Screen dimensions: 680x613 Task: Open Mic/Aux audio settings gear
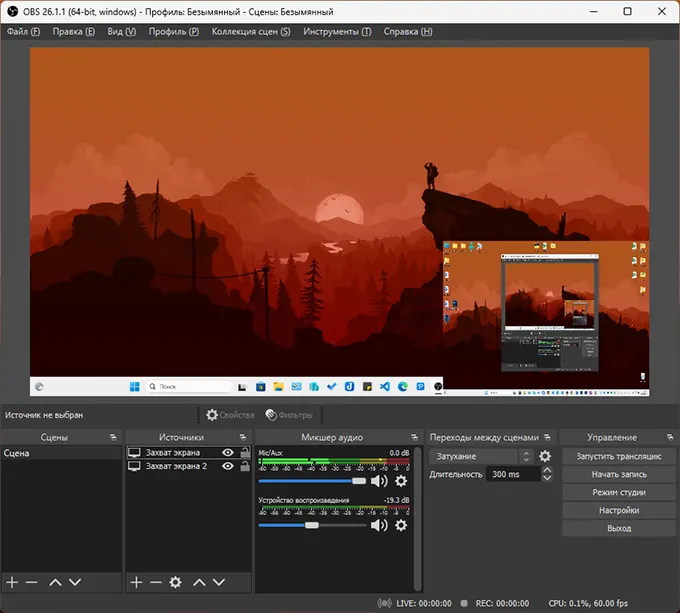[401, 481]
